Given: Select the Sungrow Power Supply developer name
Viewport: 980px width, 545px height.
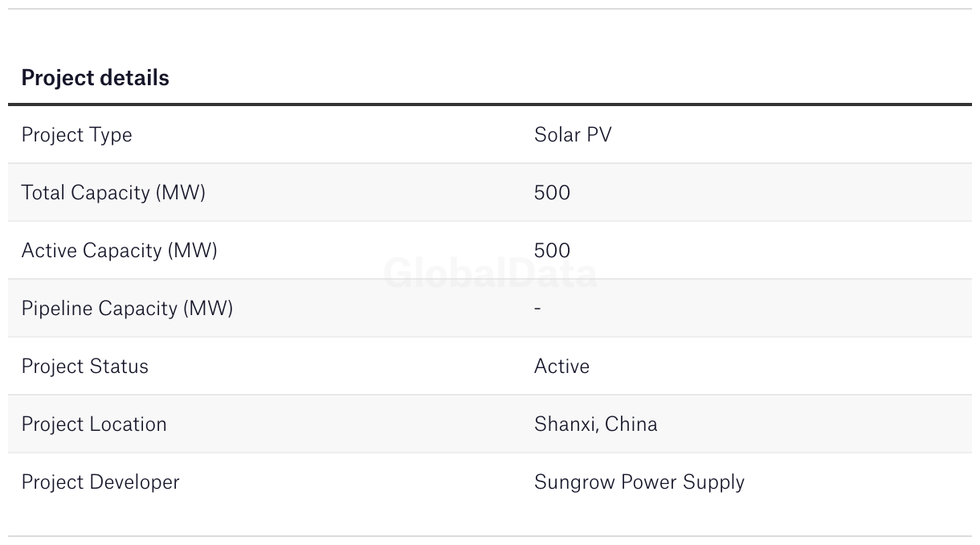Looking at the screenshot, I should point(639,482).
